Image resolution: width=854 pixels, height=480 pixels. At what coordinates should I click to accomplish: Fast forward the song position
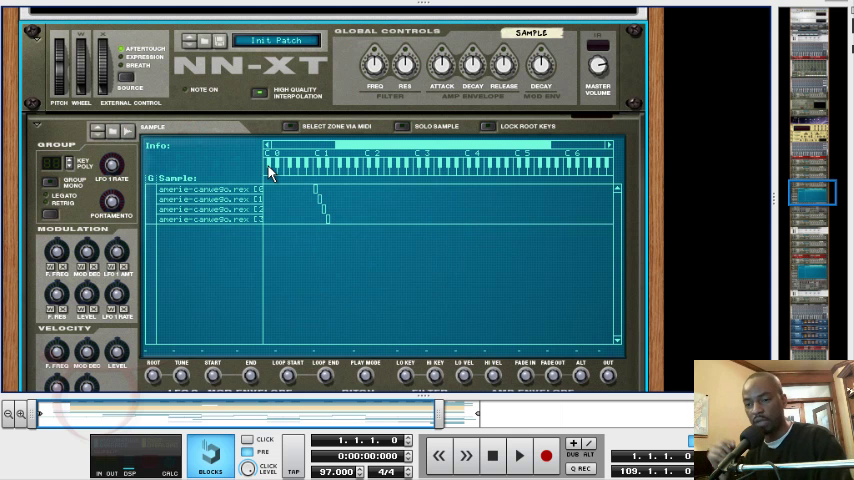pos(466,456)
